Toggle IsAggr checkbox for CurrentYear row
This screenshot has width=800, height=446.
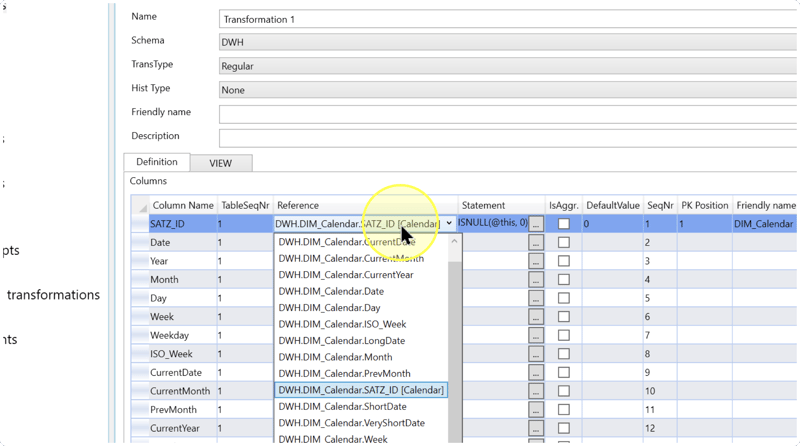tap(564, 428)
